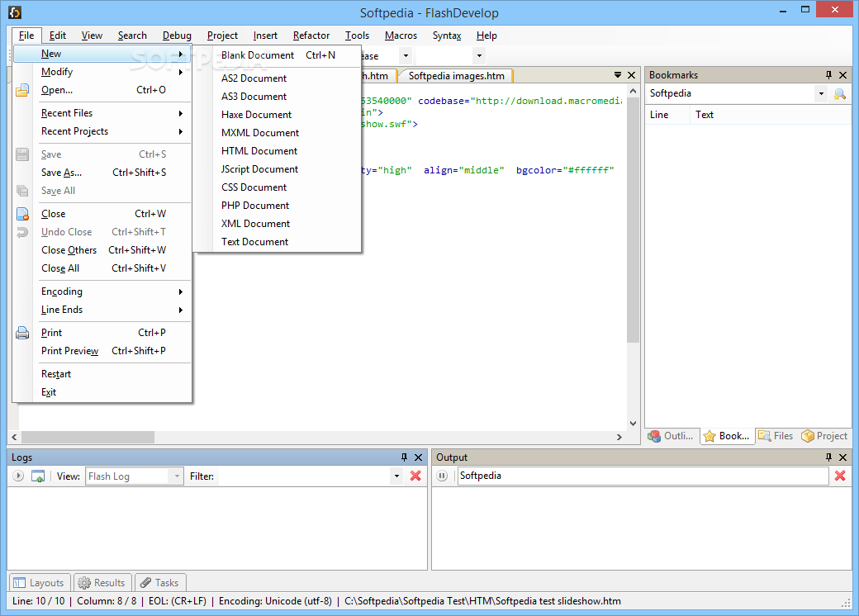This screenshot has height=616, width=859.
Task: Click the search icon in Bookmarks panel
Action: coord(839,93)
